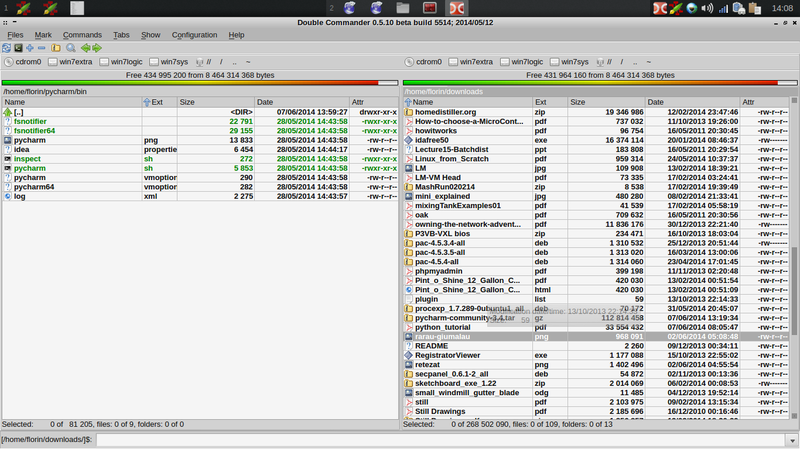Sort left panel by Ext column
This screenshot has height=449, width=800.
coord(160,102)
